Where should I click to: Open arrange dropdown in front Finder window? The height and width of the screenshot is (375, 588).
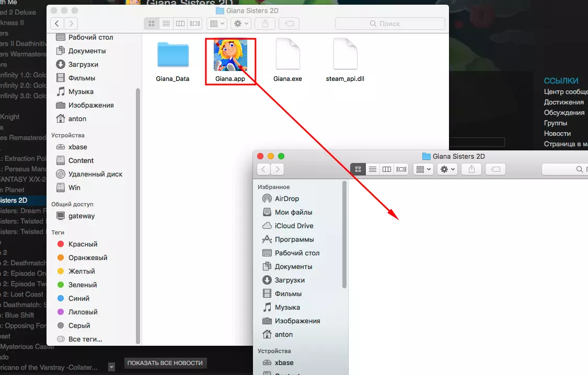423,169
